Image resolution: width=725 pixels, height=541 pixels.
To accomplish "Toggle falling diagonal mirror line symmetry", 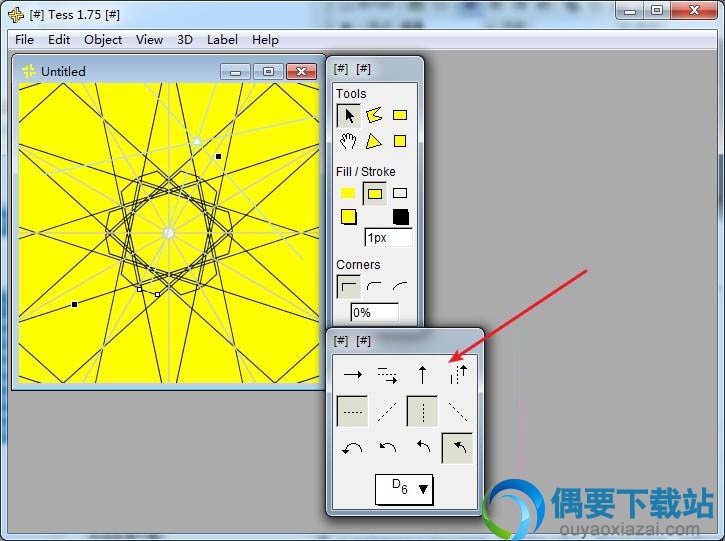I will tap(458, 411).
